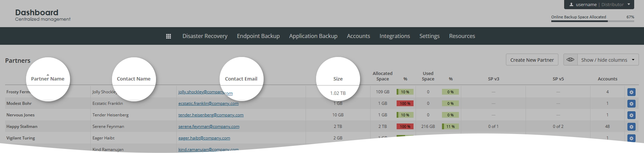644x153 pixels.
Task: Click Modest Bohr allocated 100 % bar
Action: [405, 103]
